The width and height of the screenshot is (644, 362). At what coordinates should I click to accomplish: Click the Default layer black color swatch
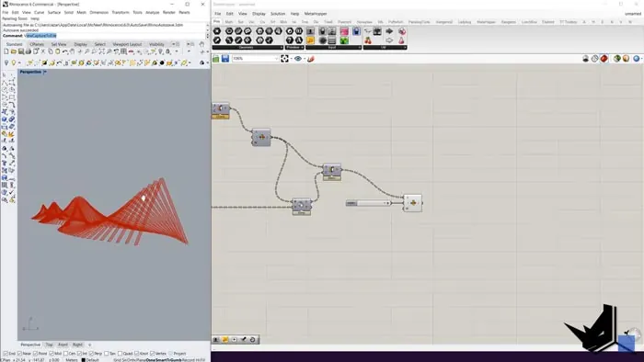point(83,359)
